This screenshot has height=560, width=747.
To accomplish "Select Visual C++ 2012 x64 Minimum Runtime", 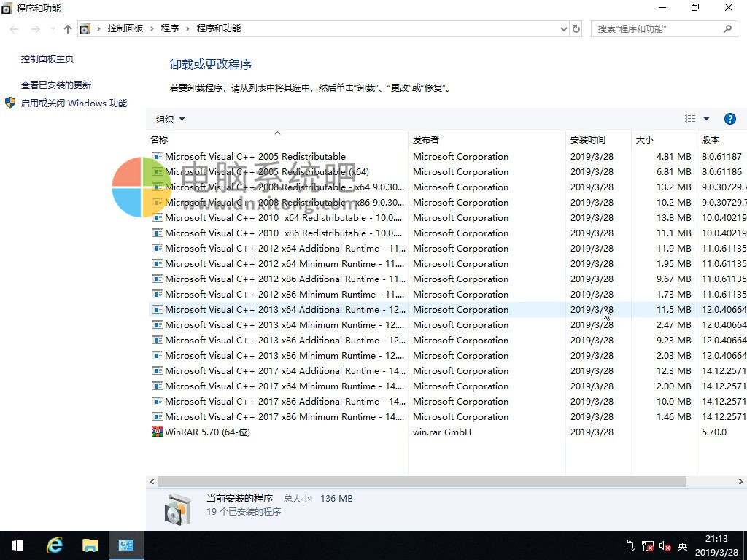I will (448, 263).
